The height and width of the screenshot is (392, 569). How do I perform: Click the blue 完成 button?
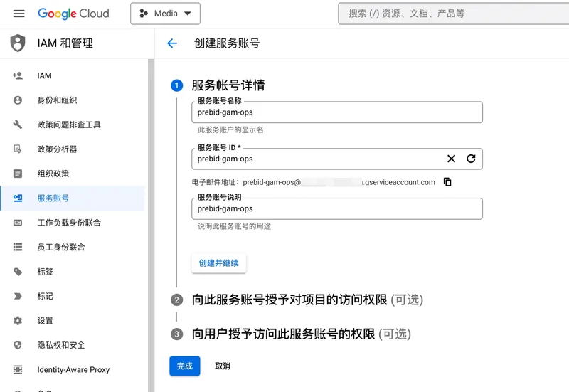(x=184, y=366)
